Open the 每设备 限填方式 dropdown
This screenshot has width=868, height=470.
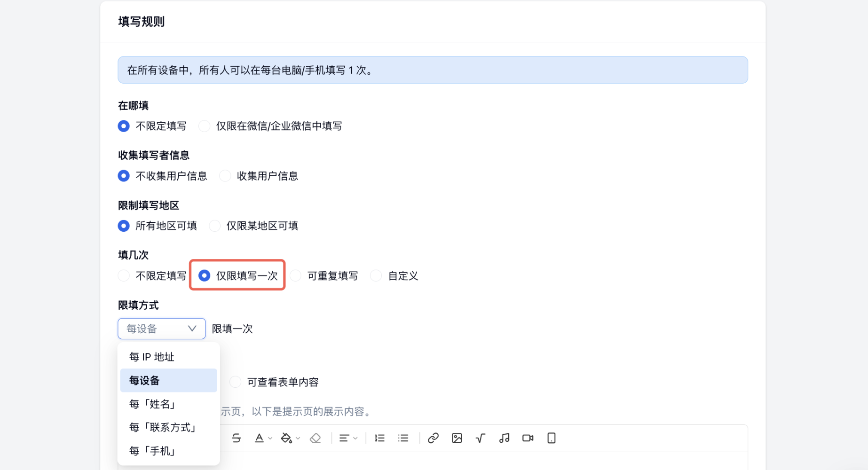click(x=161, y=329)
